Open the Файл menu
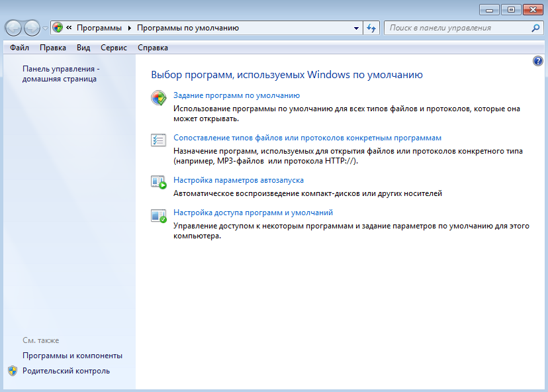This screenshot has width=548, height=392. click(19, 48)
